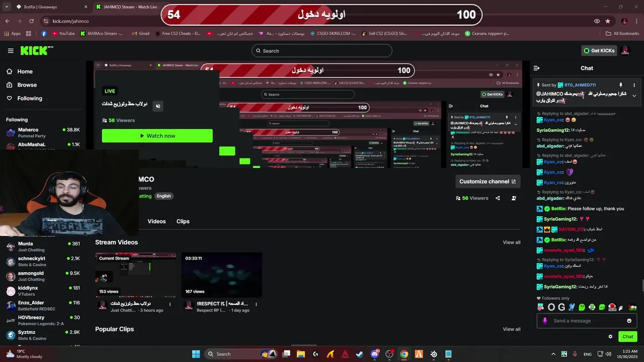The height and width of the screenshot is (362, 644).
Task: Click the Watch now button
Action: [157, 136]
